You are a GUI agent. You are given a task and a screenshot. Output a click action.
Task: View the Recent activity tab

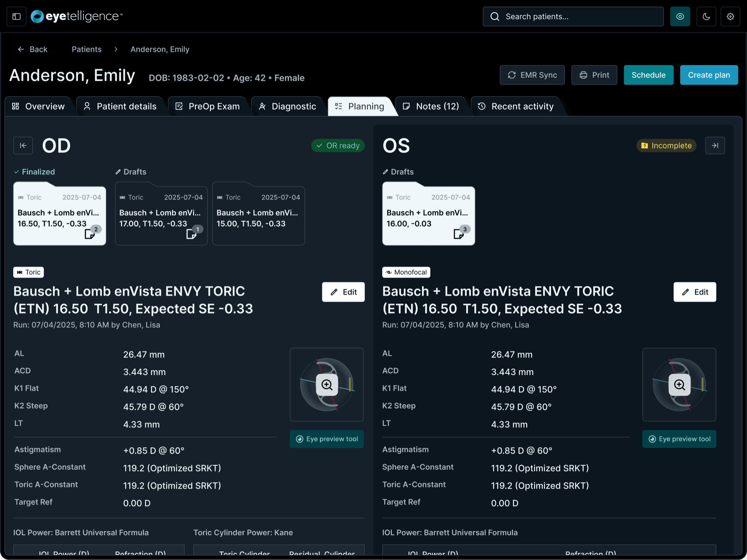click(516, 107)
